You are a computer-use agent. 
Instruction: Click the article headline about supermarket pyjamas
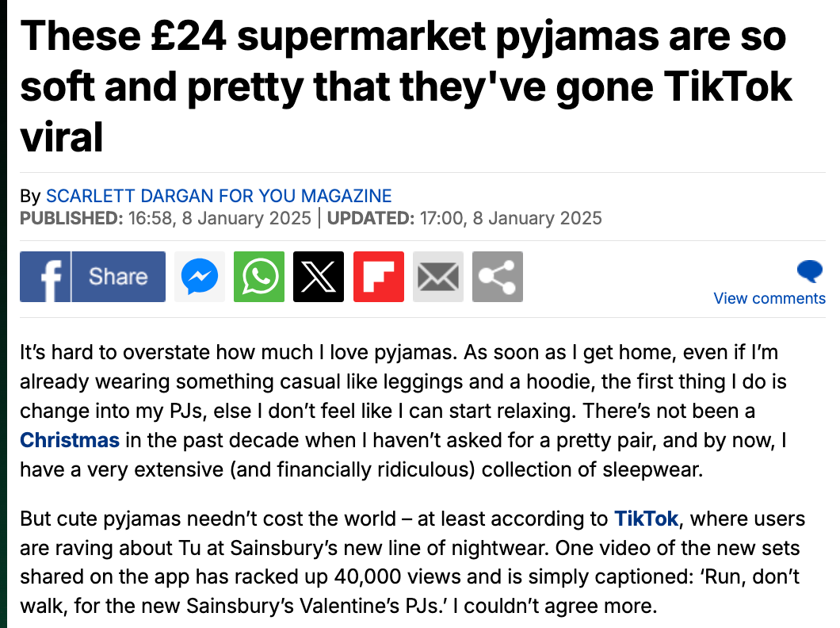(406, 86)
